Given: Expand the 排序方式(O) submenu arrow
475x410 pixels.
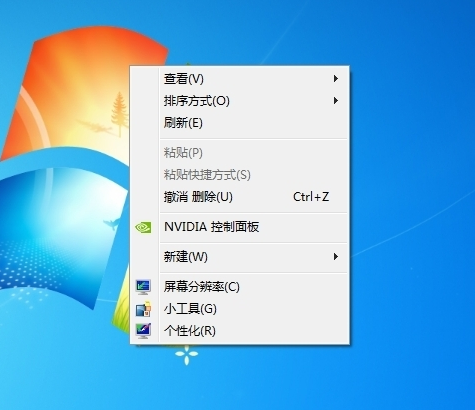Looking at the screenshot, I should click(336, 101).
